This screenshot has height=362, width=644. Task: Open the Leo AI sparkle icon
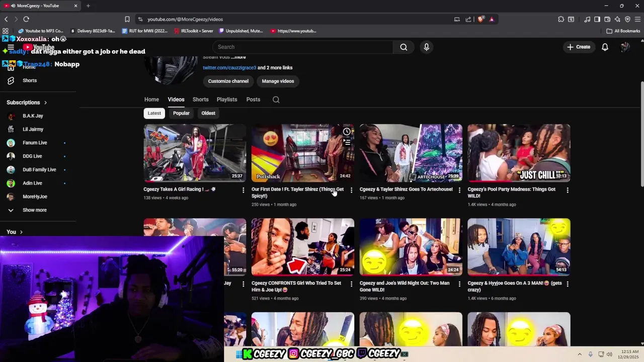click(617, 19)
